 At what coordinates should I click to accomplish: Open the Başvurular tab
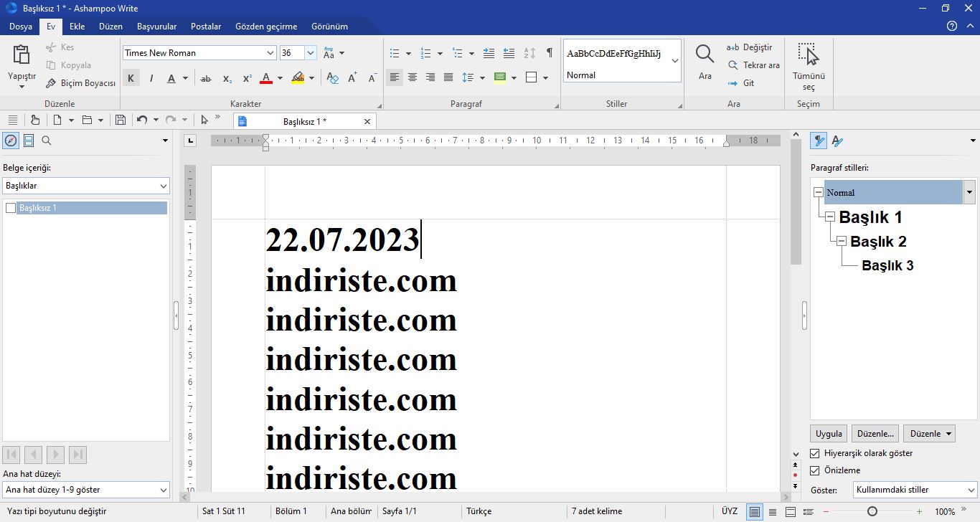(156, 27)
